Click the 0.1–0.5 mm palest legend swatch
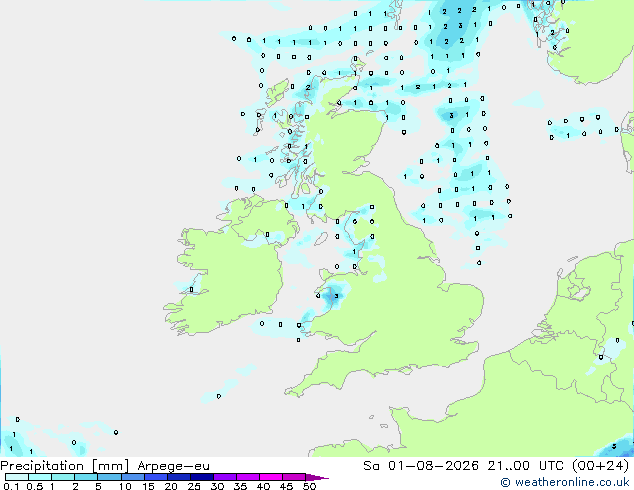The image size is (634, 490). (17, 477)
